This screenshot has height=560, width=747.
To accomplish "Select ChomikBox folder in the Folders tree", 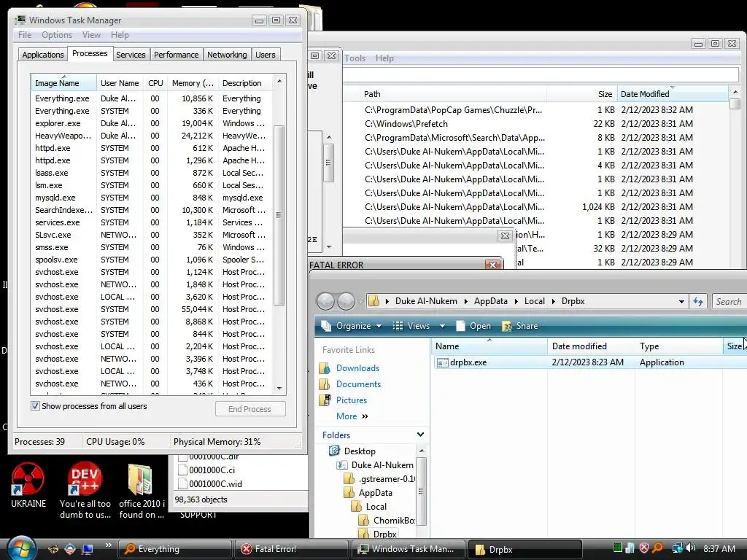I will pyautogui.click(x=393, y=521).
